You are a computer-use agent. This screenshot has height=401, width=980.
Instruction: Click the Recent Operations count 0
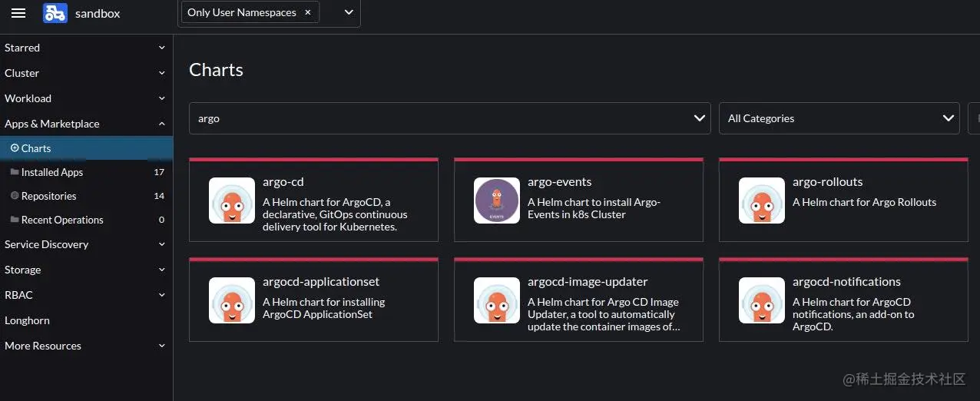[x=161, y=220]
